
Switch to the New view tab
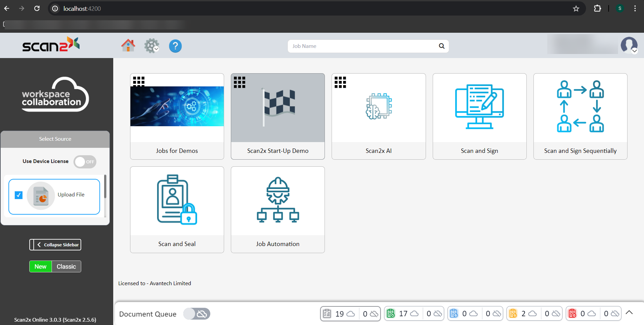40,267
